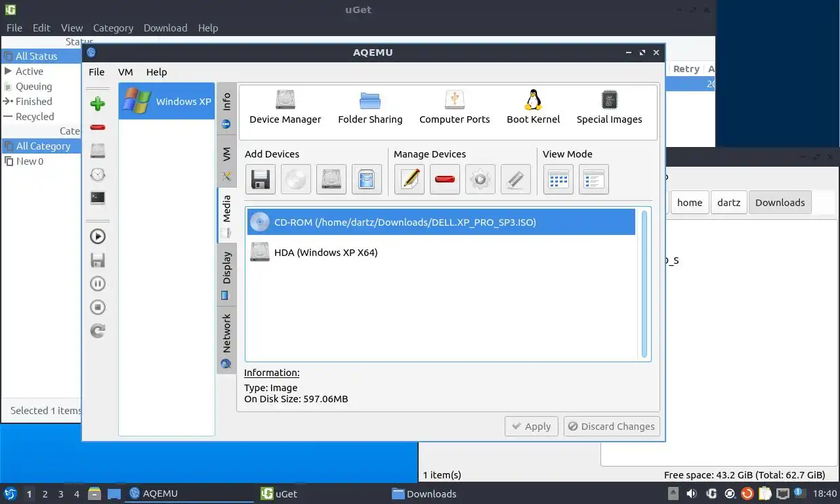This screenshot has width=840, height=504.
Task: Open the hard disk image tool in the left toolbar
Action: click(x=98, y=151)
